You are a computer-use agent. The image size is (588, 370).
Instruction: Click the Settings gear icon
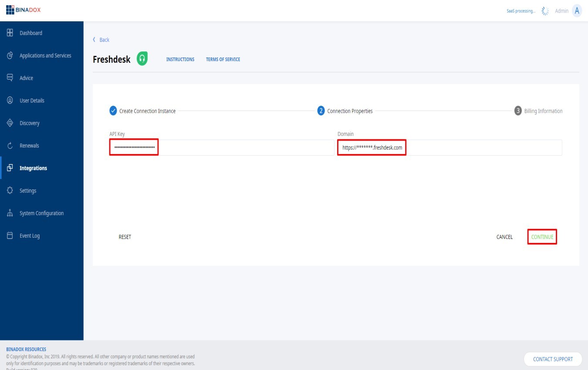[10, 191]
